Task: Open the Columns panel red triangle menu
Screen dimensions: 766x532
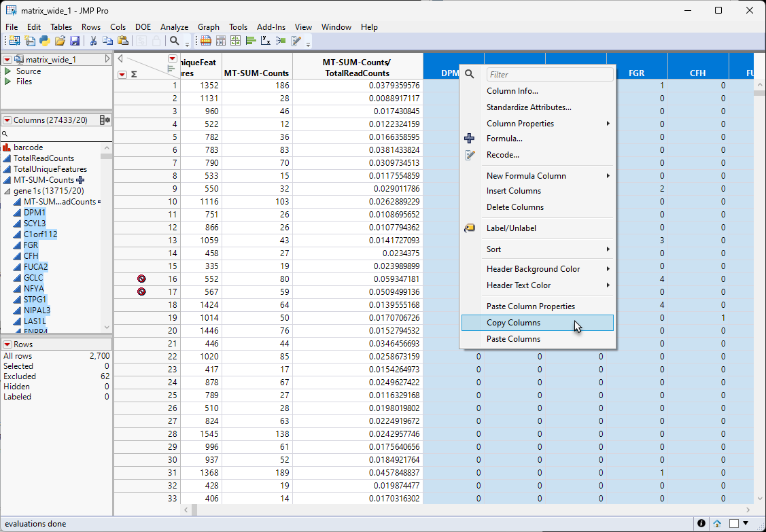Action: click(x=7, y=120)
